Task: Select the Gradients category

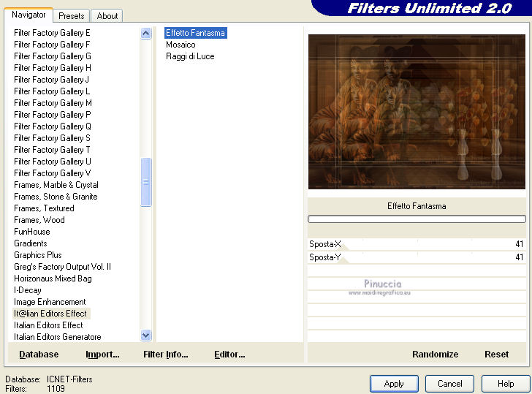Action: tap(30, 243)
